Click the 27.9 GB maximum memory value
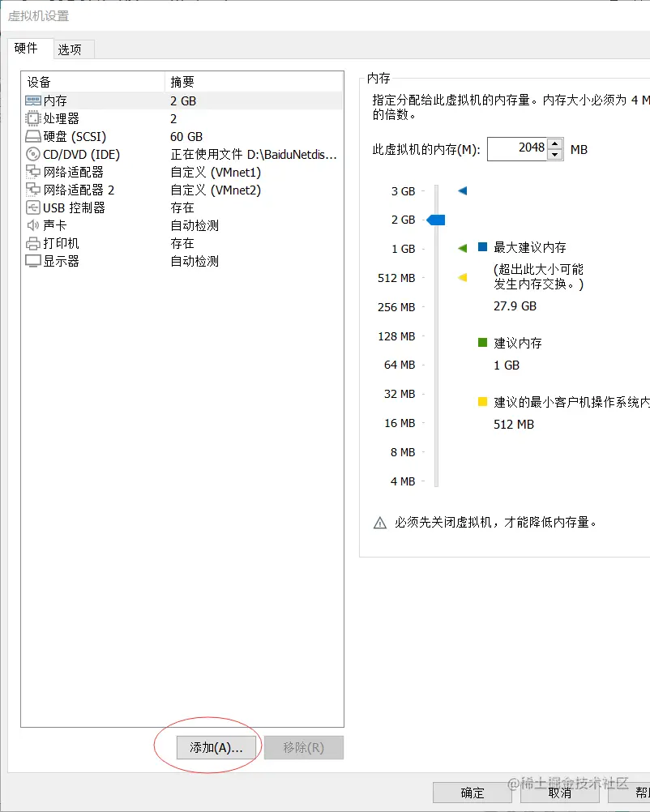Viewport: 650px width, 812px height. pyautogui.click(x=515, y=306)
